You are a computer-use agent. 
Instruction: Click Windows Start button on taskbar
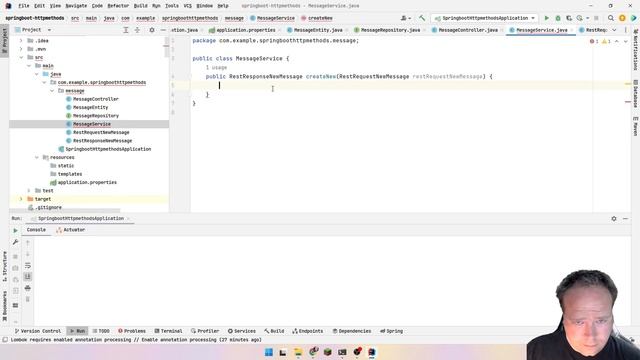pos(269,352)
